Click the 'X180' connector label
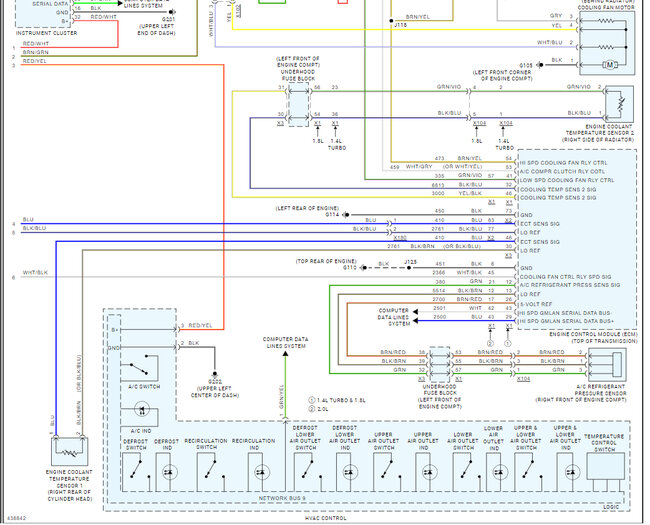This screenshot has width=650, height=525. tap(400, 238)
